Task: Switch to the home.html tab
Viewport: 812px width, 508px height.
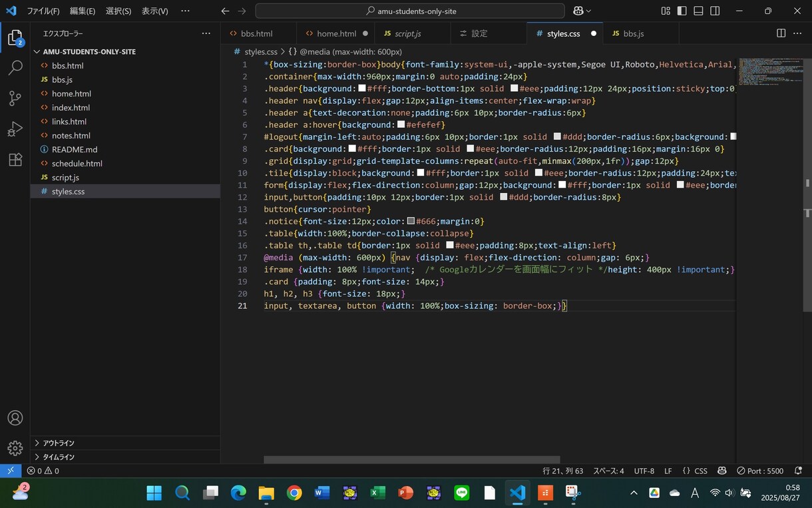Action: 336,33
